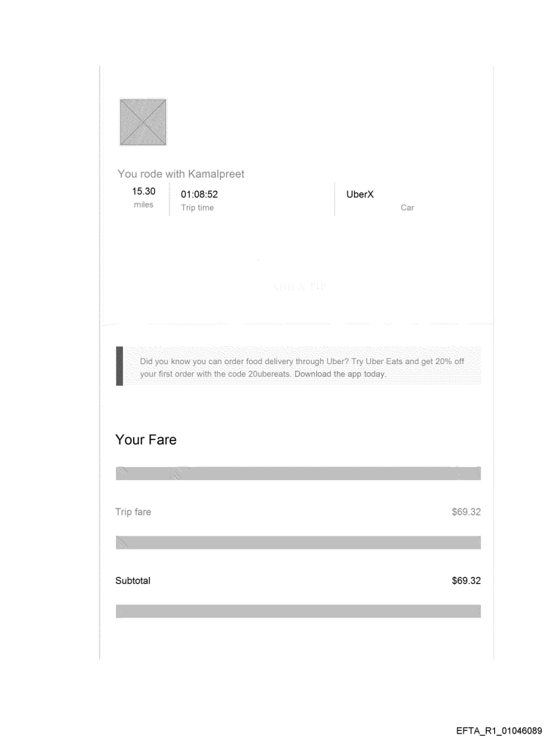Click the driver photo placeholder image
560x737 pixels.
(143, 122)
